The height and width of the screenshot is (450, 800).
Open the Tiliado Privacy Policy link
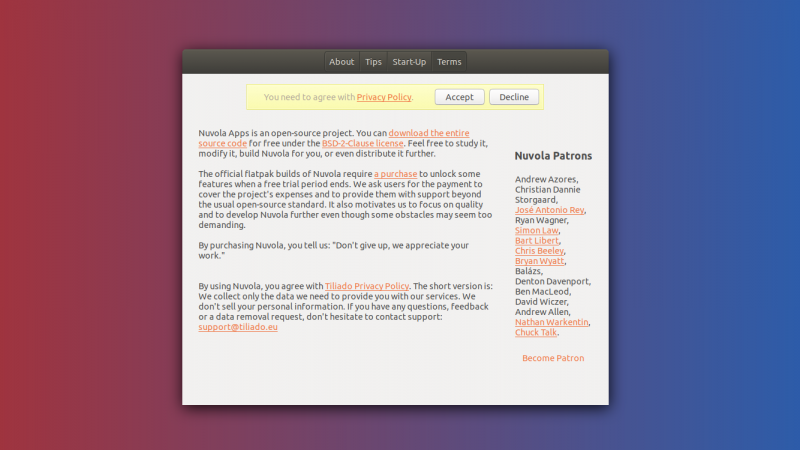367,286
